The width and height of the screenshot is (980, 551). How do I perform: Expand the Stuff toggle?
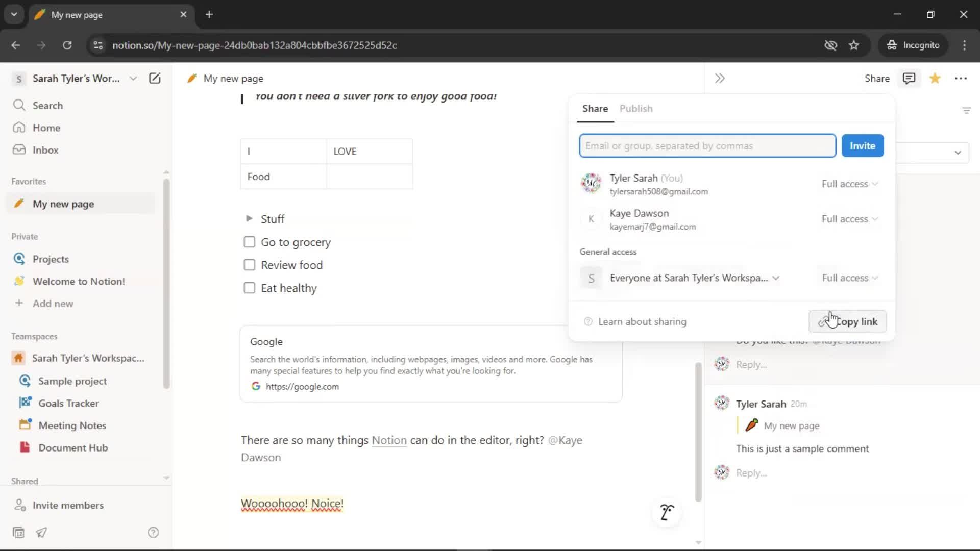249,218
